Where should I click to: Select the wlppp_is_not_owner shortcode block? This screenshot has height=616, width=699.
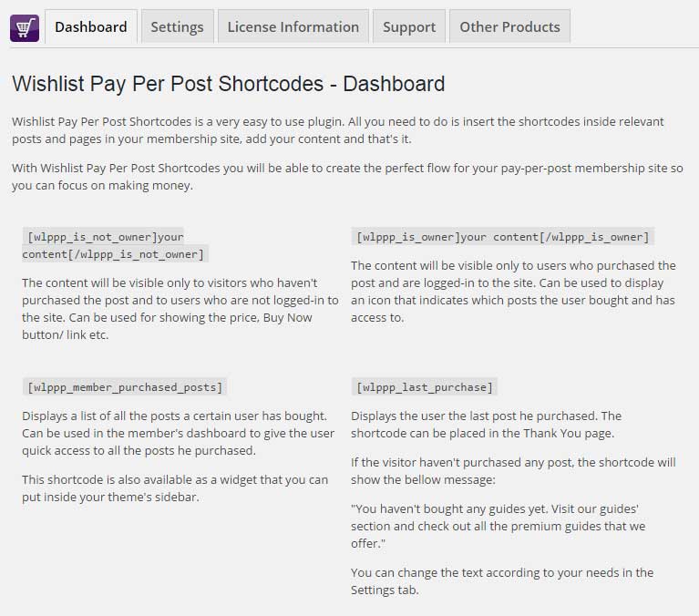tap(115, 245)
